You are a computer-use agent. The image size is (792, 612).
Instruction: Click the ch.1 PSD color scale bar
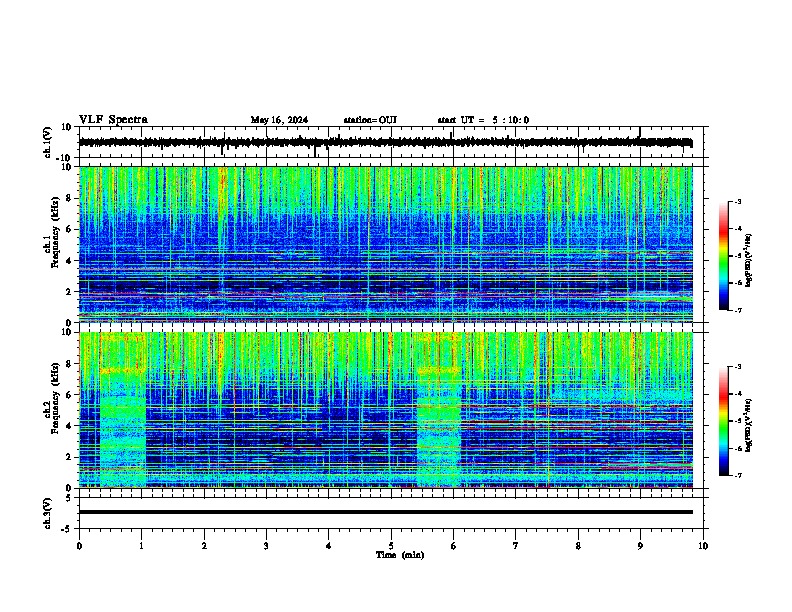click(x=724, y=256)
